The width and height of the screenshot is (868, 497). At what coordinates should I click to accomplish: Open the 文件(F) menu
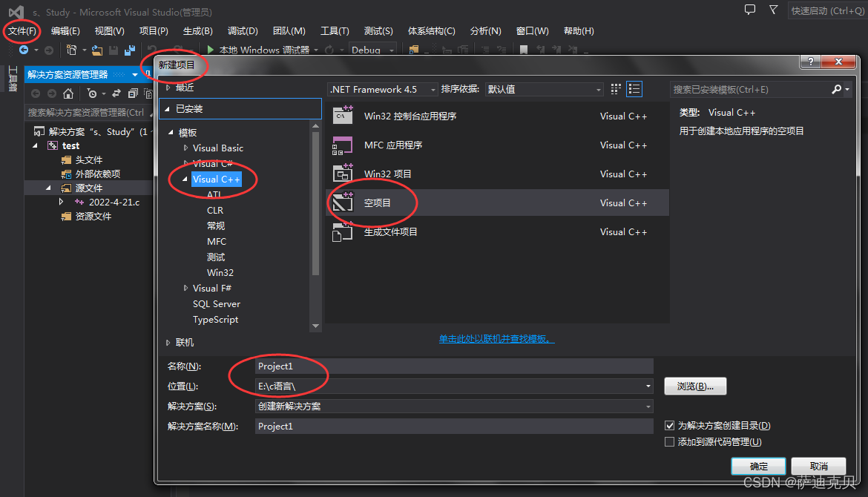(x=22, y=31)
